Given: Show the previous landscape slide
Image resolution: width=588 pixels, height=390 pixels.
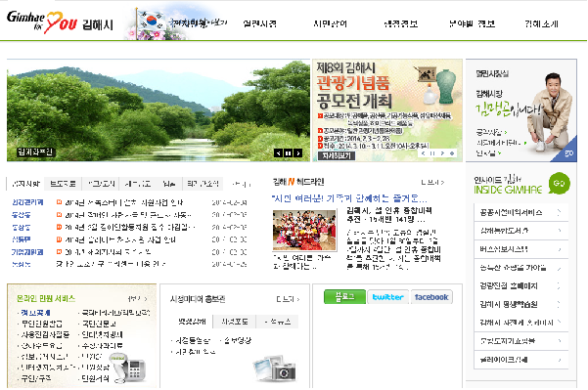Looking at the screenshot, I should point(278,152).
